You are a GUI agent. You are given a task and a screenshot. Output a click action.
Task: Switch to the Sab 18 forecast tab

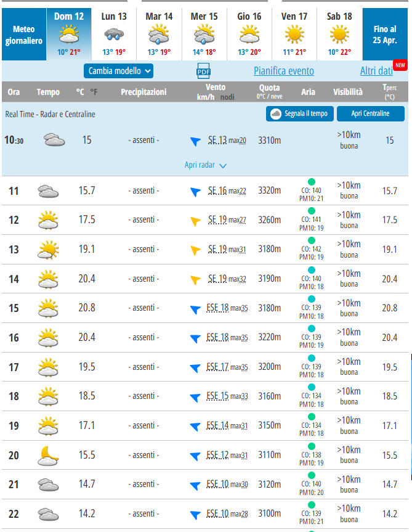point(339,34)
